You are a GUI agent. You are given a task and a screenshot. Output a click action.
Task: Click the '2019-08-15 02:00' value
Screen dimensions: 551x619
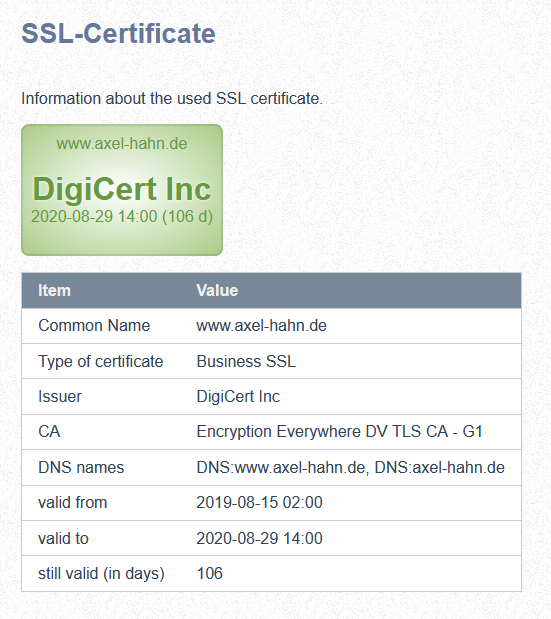click(259, 503)
